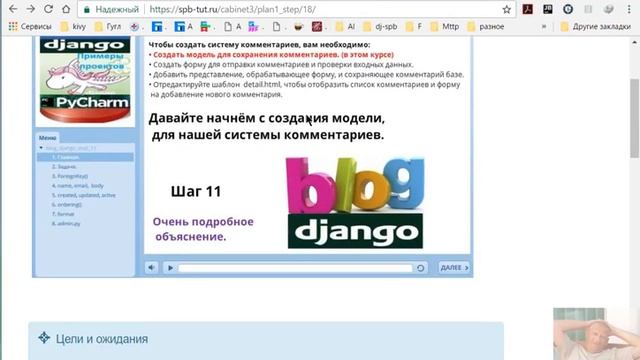Reload the current page
Screen dimensions: 640x360
coord(48,9)
